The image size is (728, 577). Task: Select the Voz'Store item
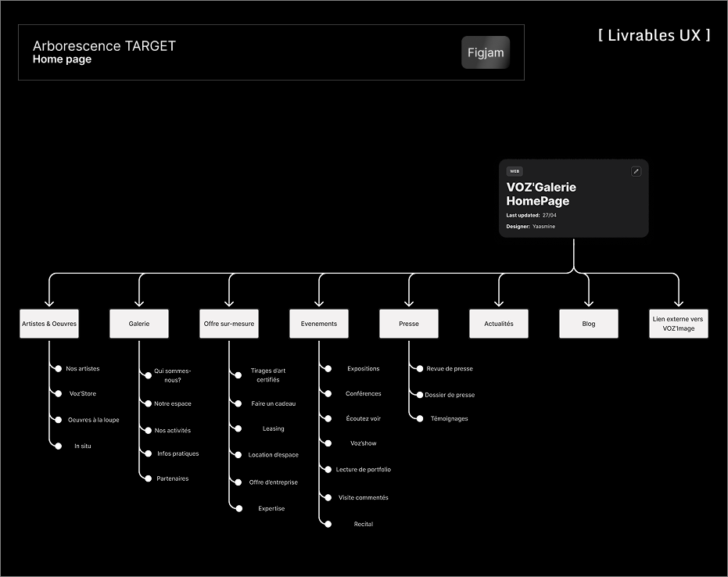83,393
